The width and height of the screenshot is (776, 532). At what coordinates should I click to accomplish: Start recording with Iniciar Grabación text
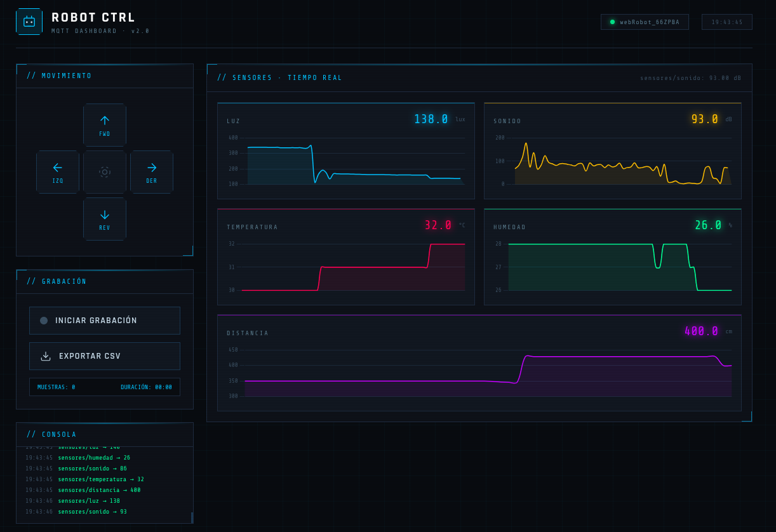[x=96, y=321]
